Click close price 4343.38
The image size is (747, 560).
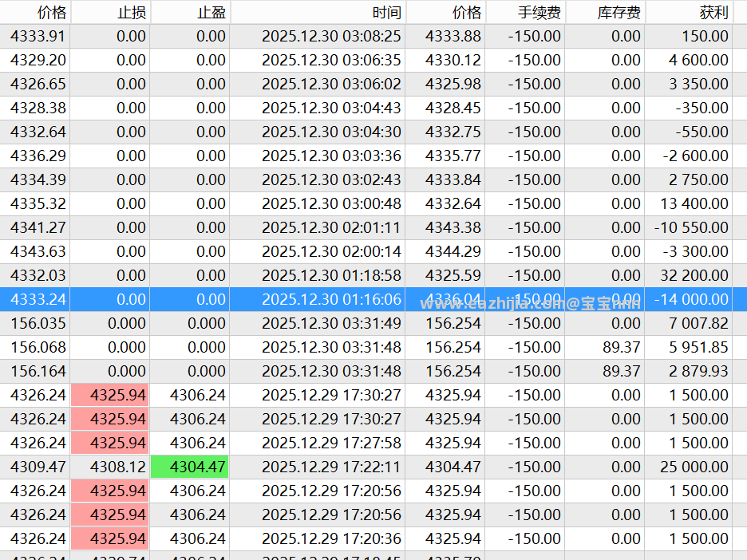tap(453, 227)
